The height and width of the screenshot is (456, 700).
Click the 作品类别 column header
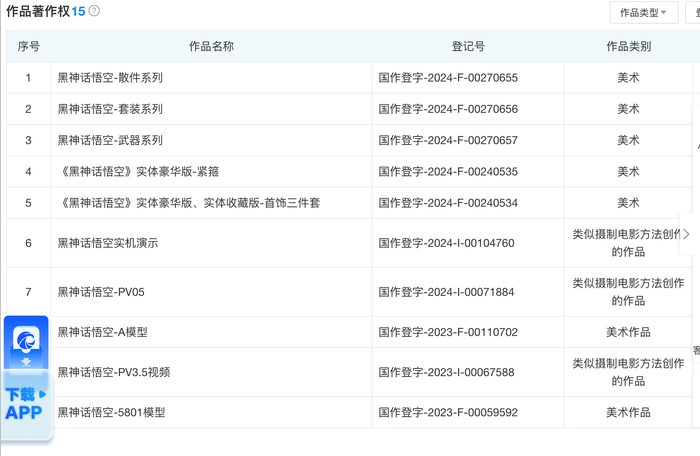coord(628,46)
